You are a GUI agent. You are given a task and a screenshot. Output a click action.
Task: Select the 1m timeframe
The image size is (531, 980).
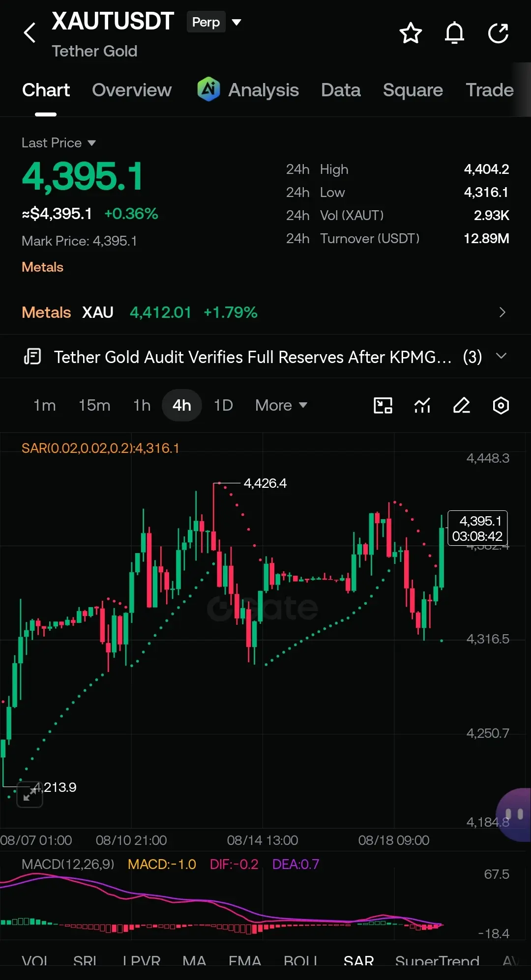[44, 405]
